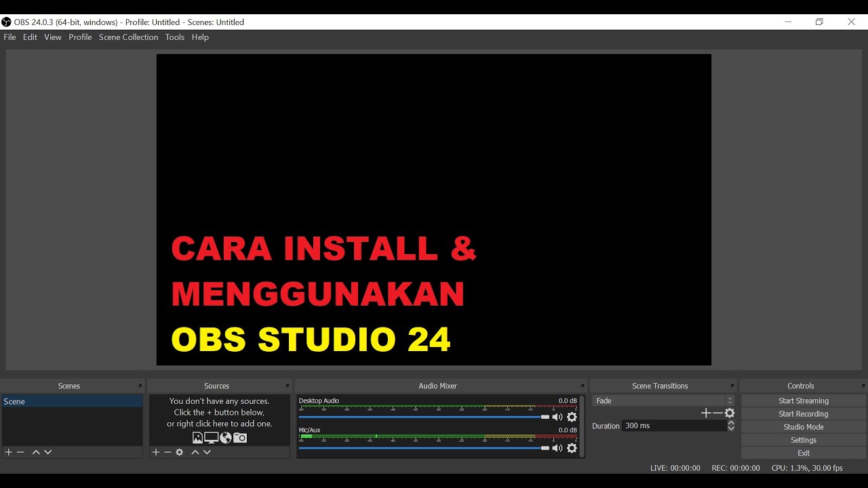Undock the Audio Mixer with its float icon
This screenshot has height=488, width=868.
[583, 386]
